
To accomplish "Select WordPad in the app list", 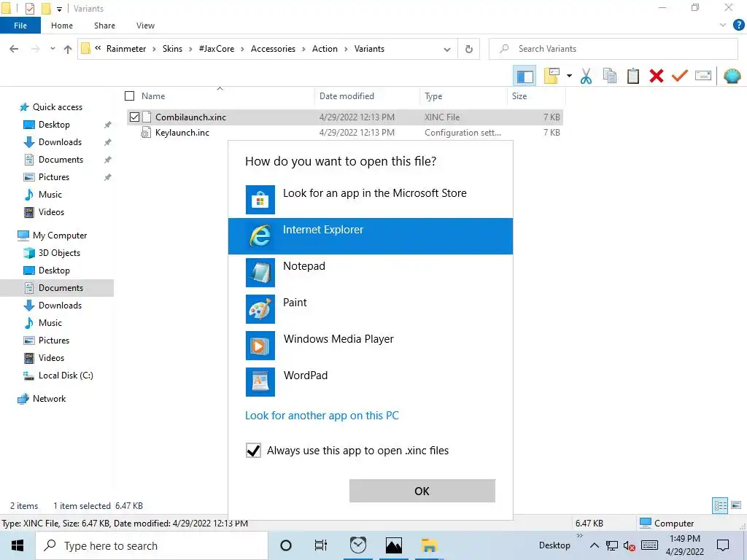I will [x=370, y=382].
